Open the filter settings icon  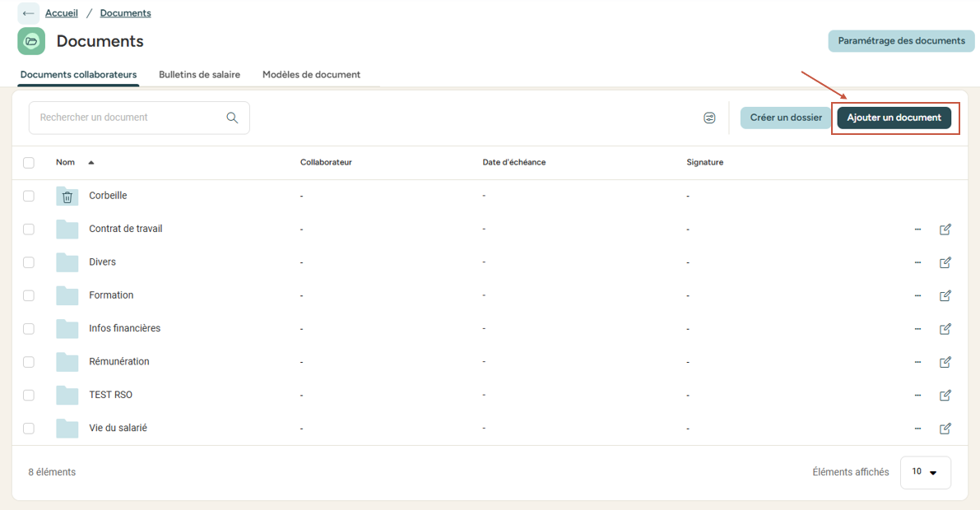tap(709, 118)
